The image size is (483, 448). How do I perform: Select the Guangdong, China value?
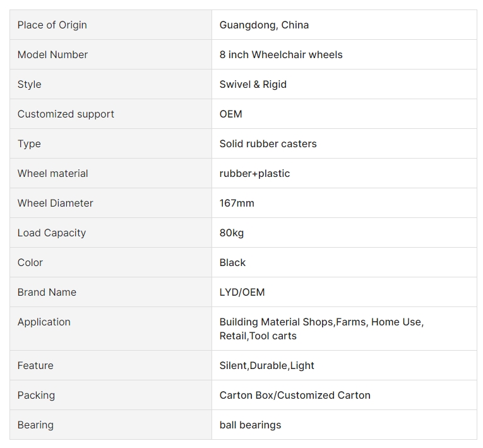click(x=264, y=25)
